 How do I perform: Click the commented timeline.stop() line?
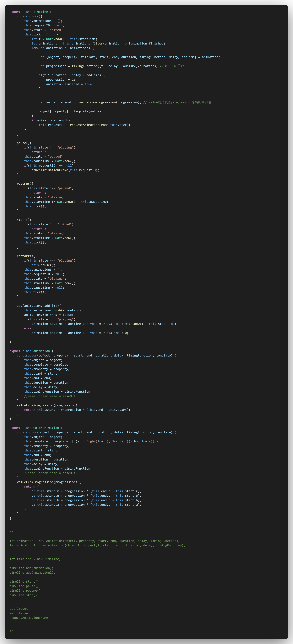[x=23, y=595]
